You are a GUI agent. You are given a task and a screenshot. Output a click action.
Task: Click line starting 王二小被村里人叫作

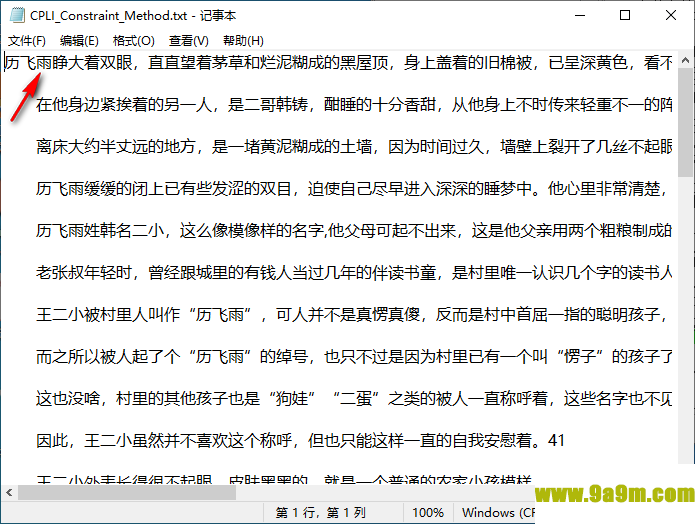tap(351, 314)
